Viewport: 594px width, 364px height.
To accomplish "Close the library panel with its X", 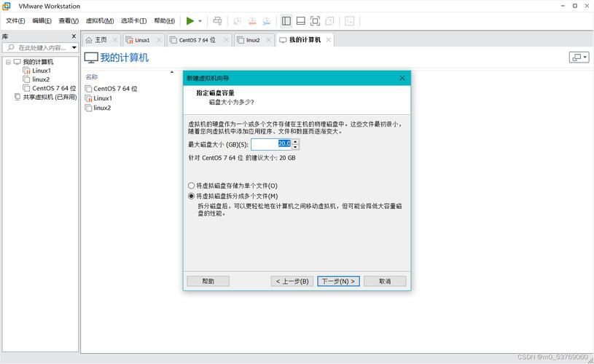I will pyautogui.click(x=74, y=36).
